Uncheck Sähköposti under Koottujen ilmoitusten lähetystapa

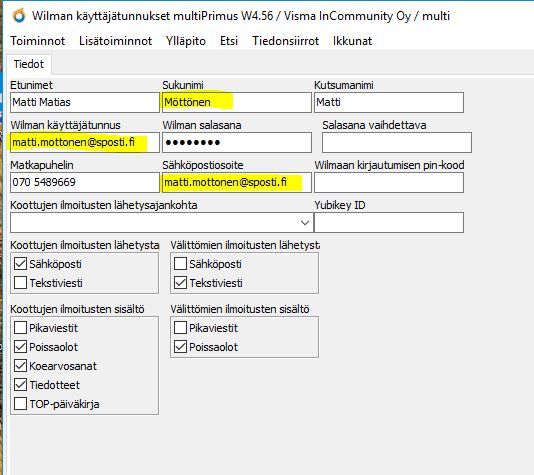(x=20, y=264)
